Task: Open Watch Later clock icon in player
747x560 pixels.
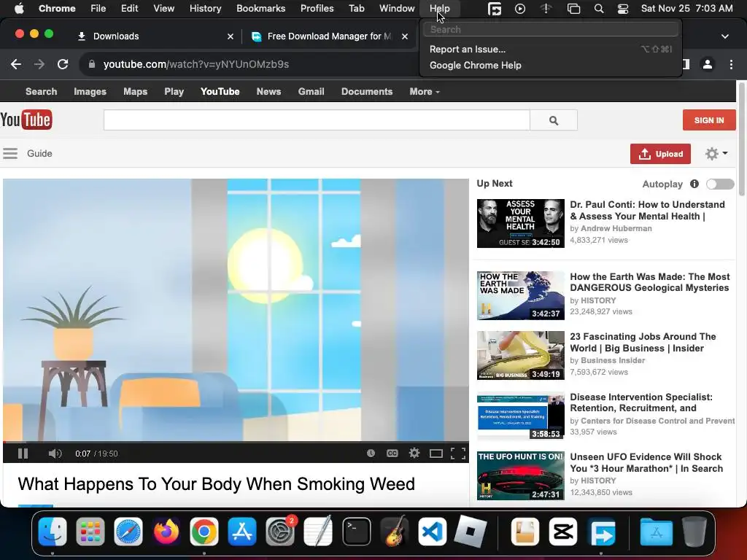Action: (x=371, y=454)
